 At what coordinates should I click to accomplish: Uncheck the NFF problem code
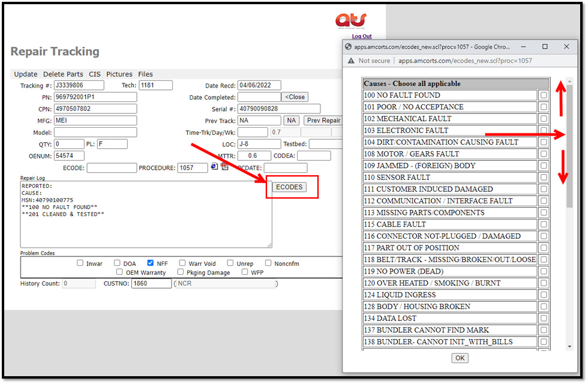coord(151,263)
